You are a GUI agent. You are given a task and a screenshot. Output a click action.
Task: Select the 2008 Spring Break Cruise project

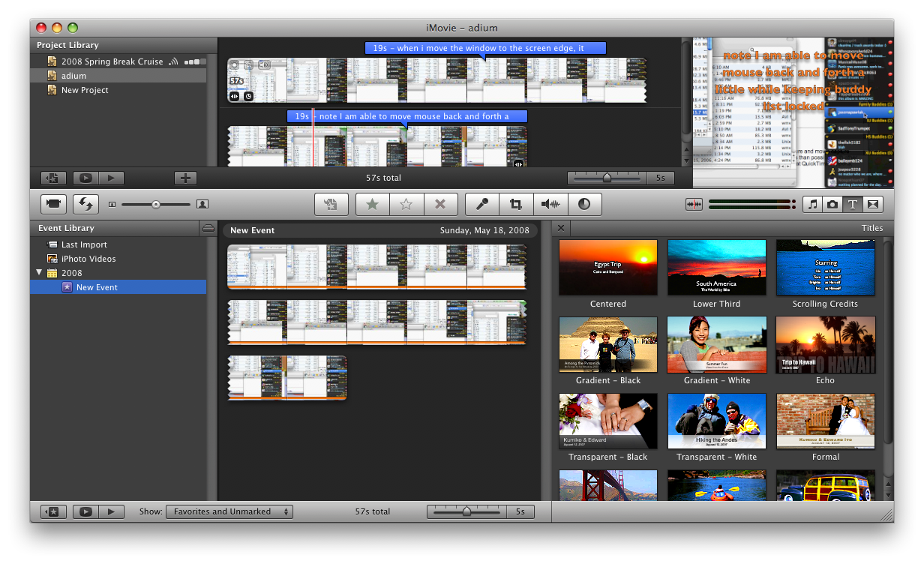coord(112,61)
